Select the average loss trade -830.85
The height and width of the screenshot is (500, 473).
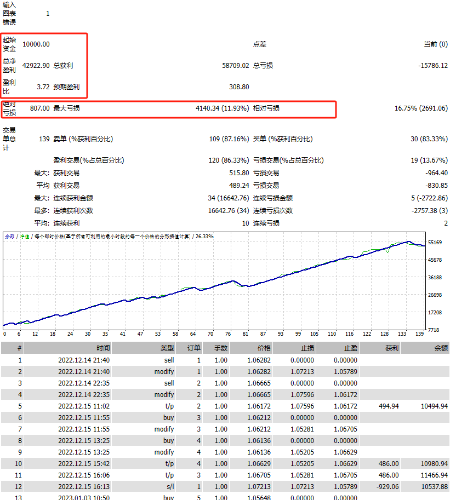click(437, 185)
